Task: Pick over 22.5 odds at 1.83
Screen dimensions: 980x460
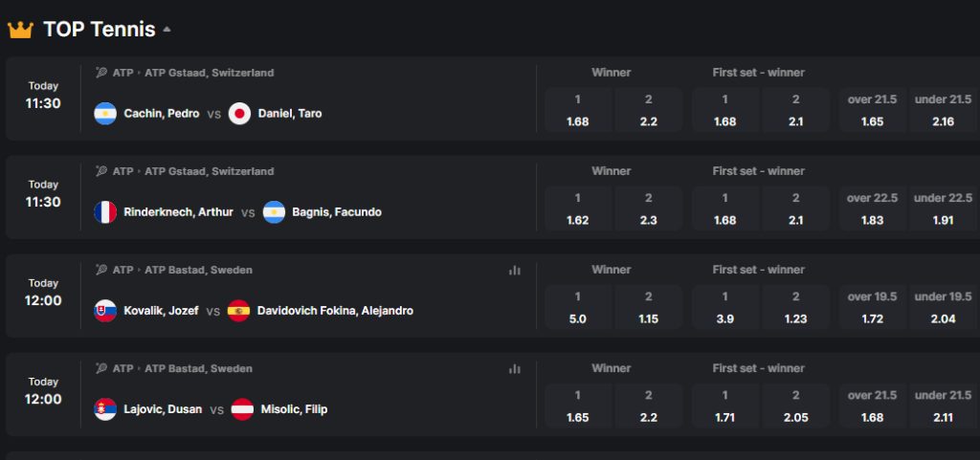Action: (872, 209)
